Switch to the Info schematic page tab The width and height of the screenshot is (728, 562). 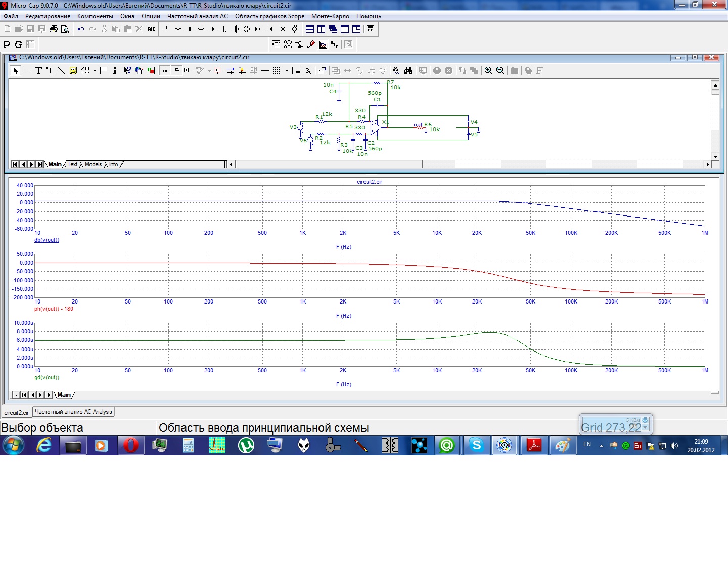pos(114,164)
